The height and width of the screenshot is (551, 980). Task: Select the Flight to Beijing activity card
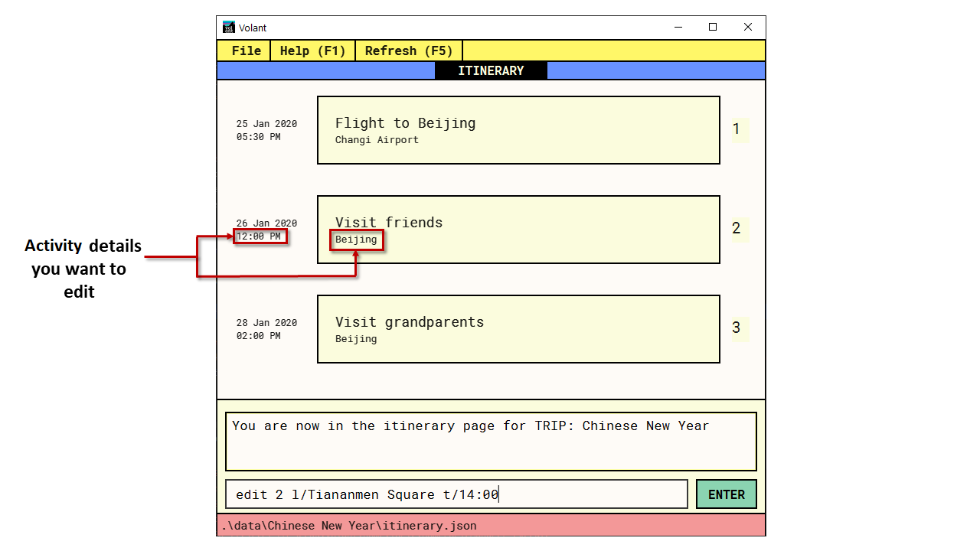(x=518, y=130)
